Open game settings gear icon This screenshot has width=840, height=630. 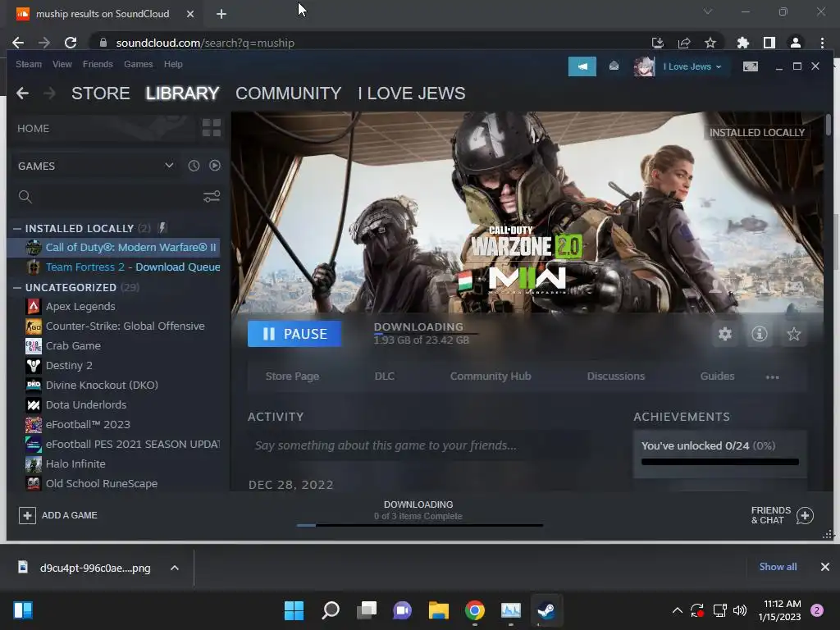tap(725, 335)
